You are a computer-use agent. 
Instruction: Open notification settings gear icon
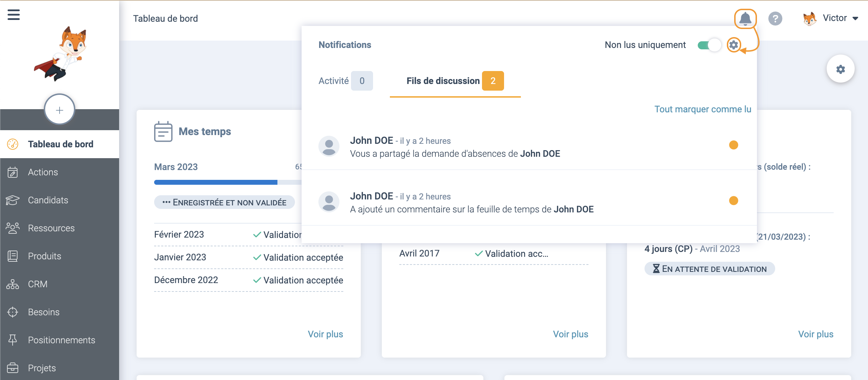(733, 45)
